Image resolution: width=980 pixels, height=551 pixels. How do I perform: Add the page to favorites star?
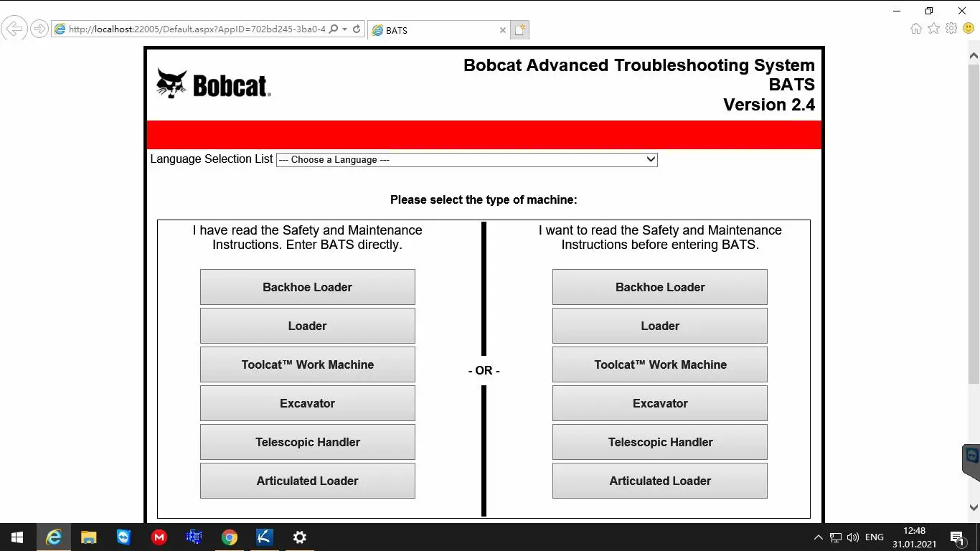(933, 29)
